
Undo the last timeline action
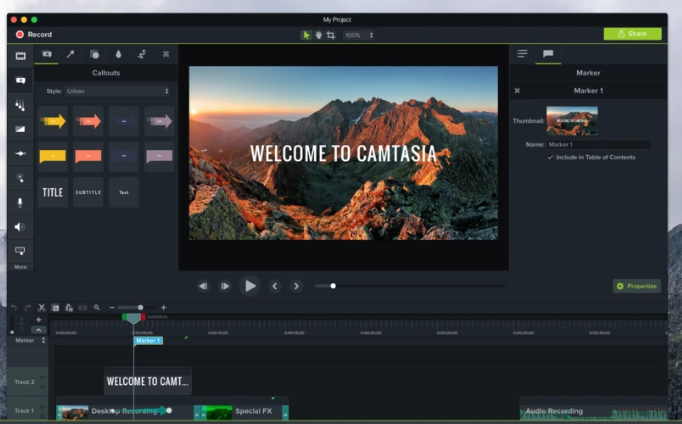pyautogui.click(x=14, y=308)
